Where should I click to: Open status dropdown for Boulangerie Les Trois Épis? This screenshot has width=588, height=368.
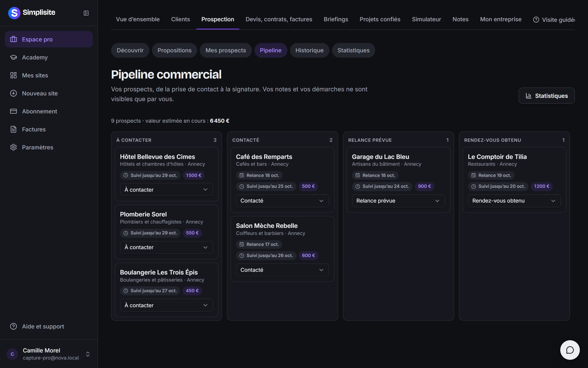click(166, 305)
